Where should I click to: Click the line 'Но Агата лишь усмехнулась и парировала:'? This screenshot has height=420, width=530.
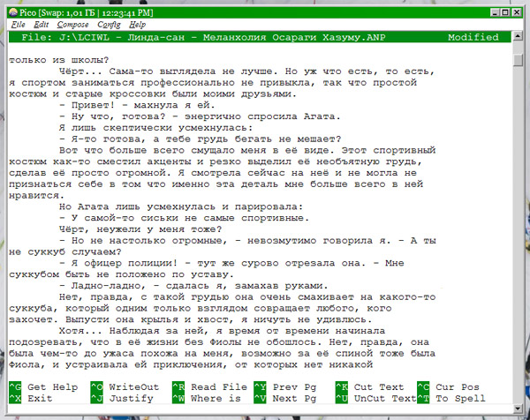(x=181, y=206)
